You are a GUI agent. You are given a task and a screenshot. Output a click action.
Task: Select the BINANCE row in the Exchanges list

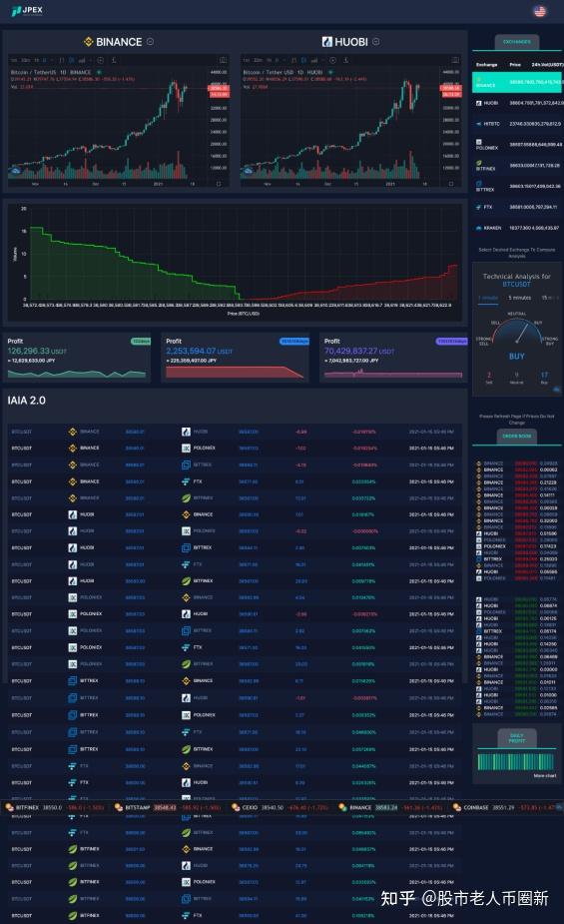point(517,83)
